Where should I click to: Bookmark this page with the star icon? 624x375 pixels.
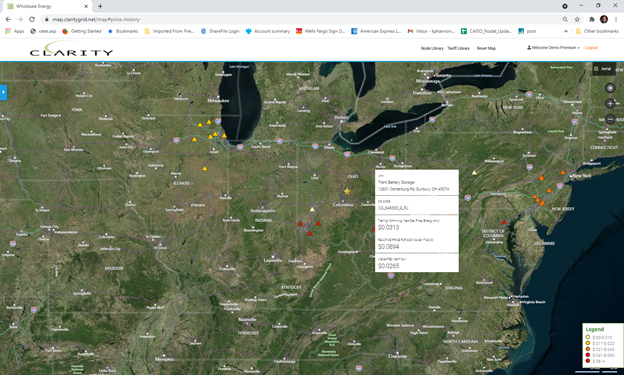[x=577, y=19]
